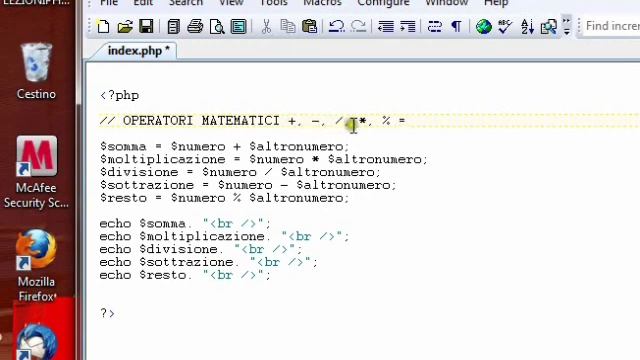The width and height of the screenshot is (640, 360).
Task: Open the Tools menu
Action: (273, 3)
